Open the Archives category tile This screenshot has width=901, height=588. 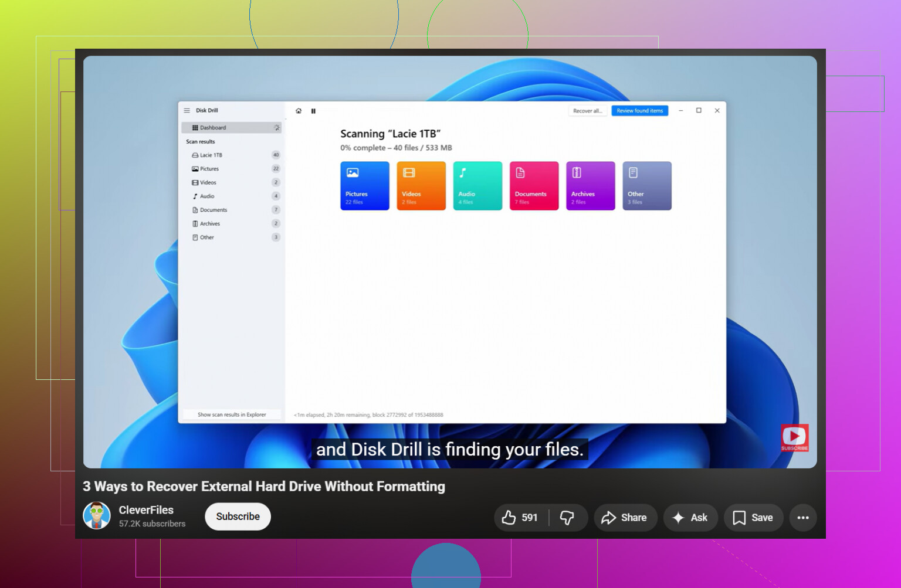[591, 186]
